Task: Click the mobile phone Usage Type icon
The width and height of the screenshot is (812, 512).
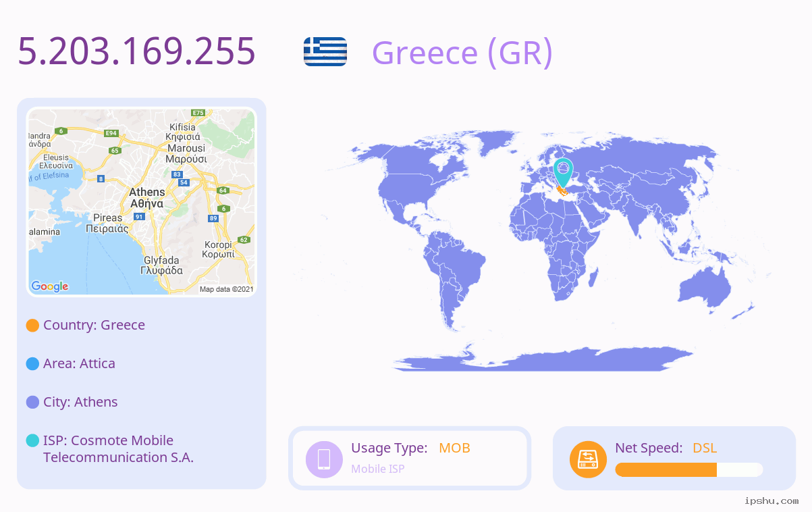Action: pos(324,459)
